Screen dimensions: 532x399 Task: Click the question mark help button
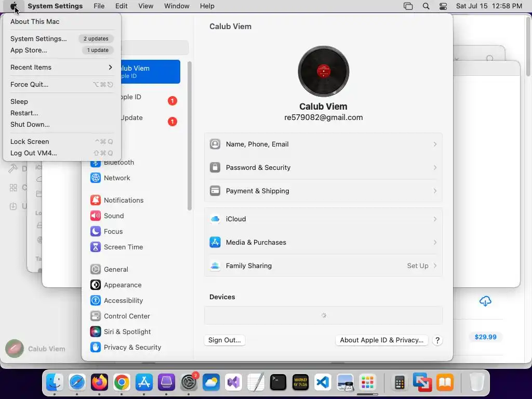coord(437,341)
